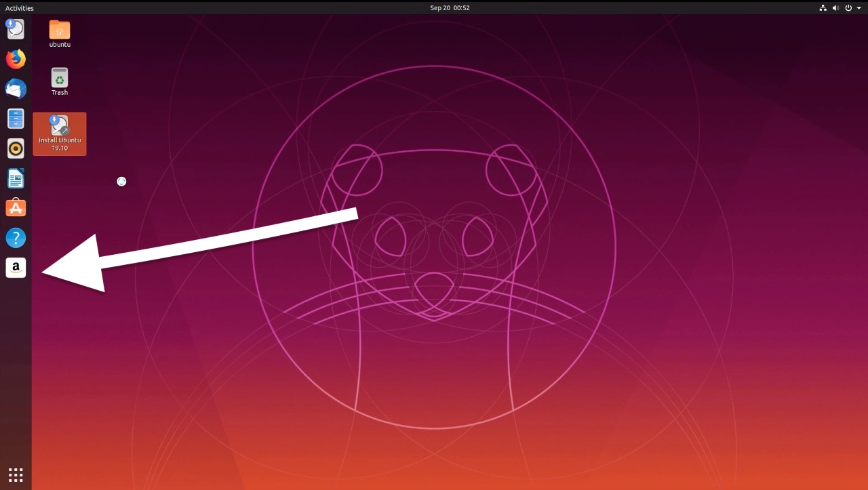Click the volume speaker icon
Image resolution: width=868 pixels, height=490 pixels.
click(x=835, y=8)
